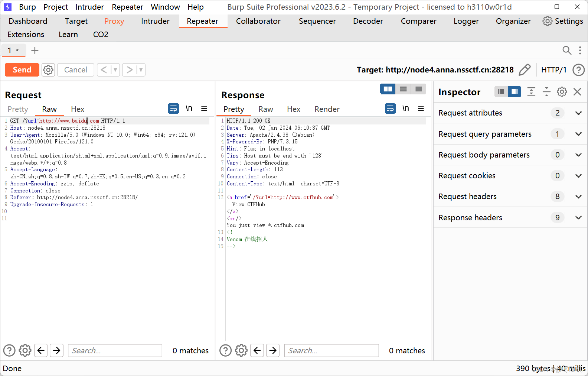Select side-by-side layout view
Screen dimensions: 588x376
pos(388,89)
